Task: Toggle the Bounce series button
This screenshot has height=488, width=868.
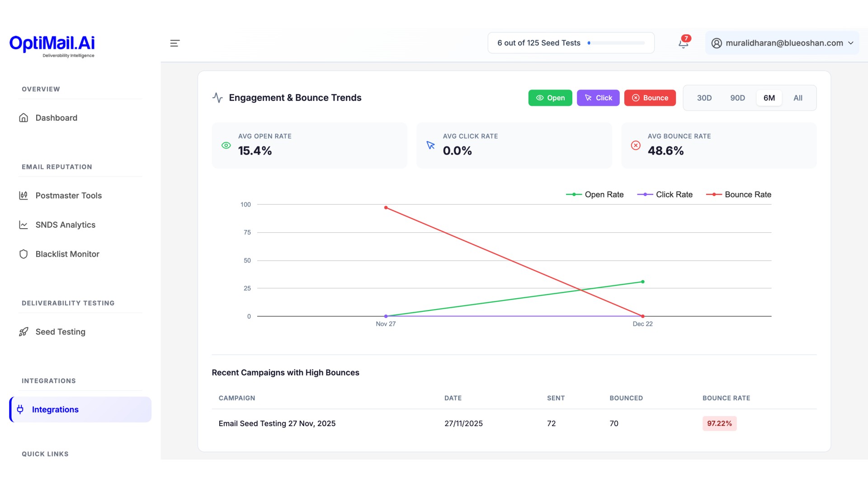Action: coord(650,98)
